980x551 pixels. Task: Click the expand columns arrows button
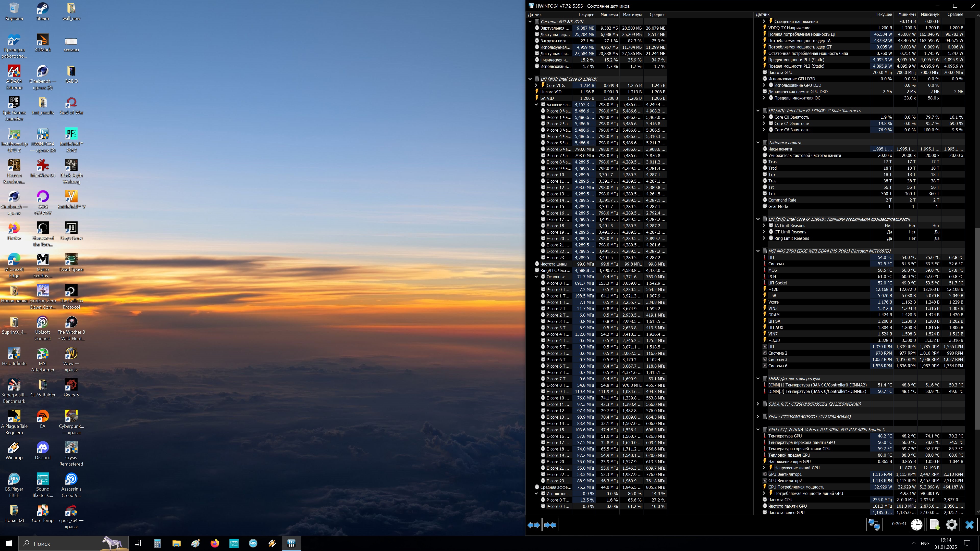pyautogui.click(x=533, y=525)
